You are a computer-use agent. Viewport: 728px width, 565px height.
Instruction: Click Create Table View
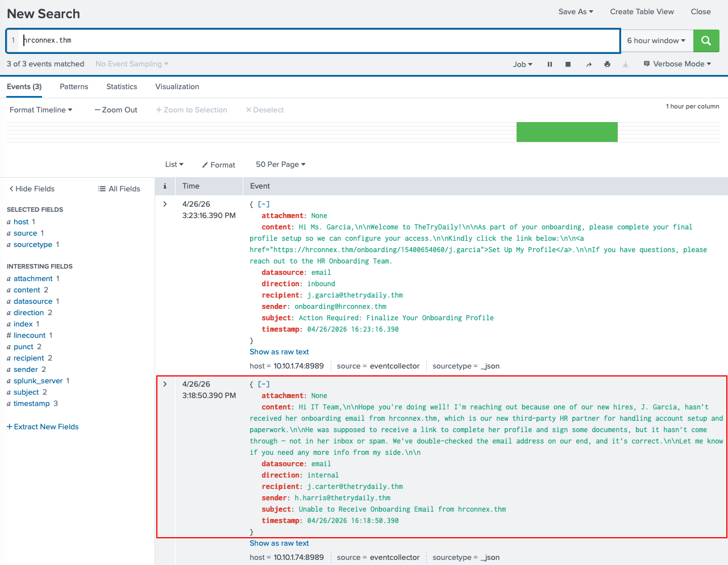pos(642,11)
